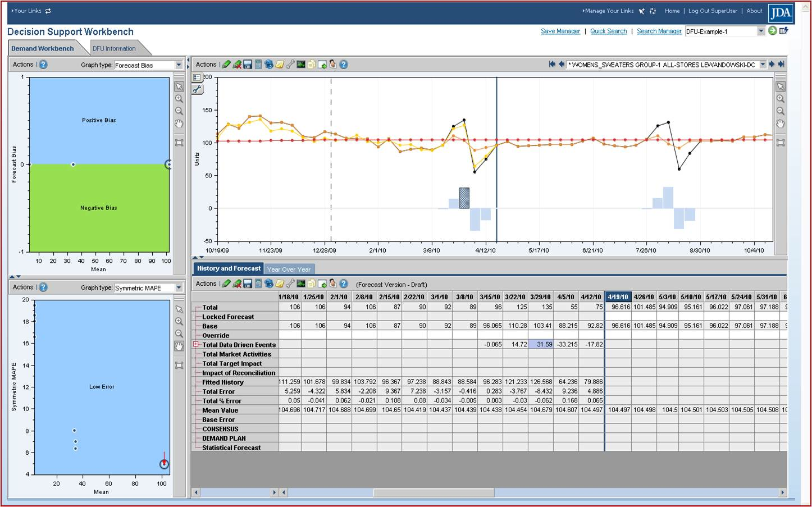Switch to the Year Over Year tab
This screenshot has height=507, width=812.
click(x=289, y=270)
